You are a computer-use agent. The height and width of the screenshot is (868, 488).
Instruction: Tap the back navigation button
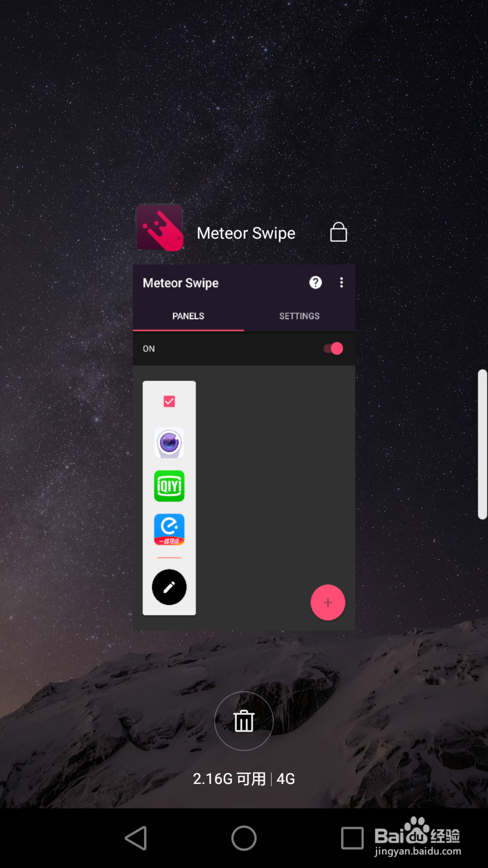tap(136, 838)
